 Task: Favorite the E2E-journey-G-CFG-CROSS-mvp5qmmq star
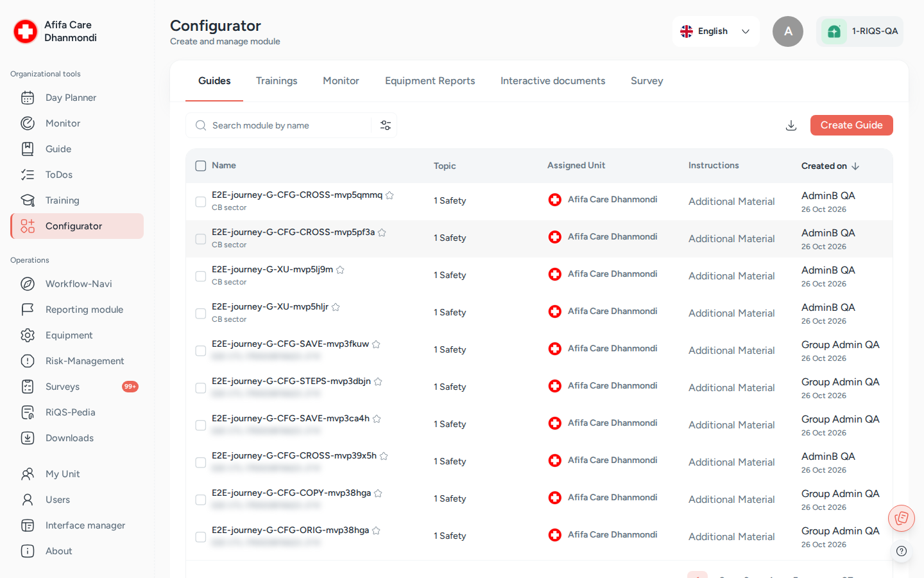[389, 195]
